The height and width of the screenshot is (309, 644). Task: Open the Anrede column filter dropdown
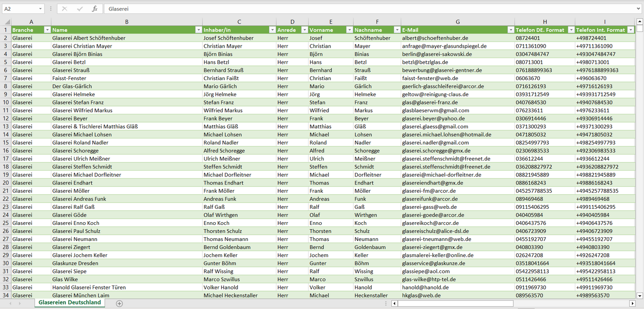tap(304, 30)
